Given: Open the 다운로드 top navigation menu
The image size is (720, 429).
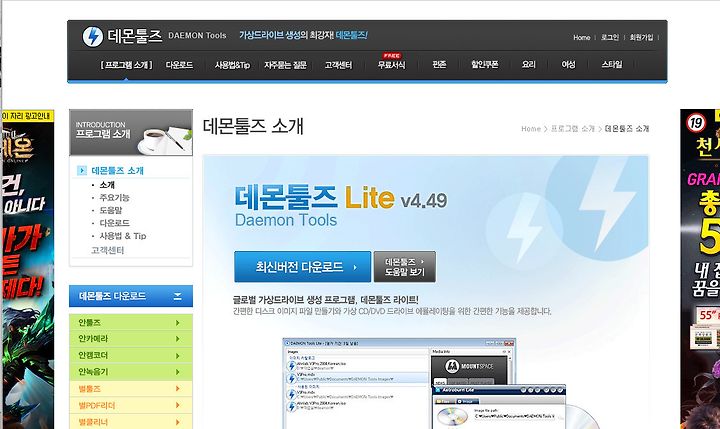Looking at the screenshot, I should pyautogui.click(x=179, y=65).
